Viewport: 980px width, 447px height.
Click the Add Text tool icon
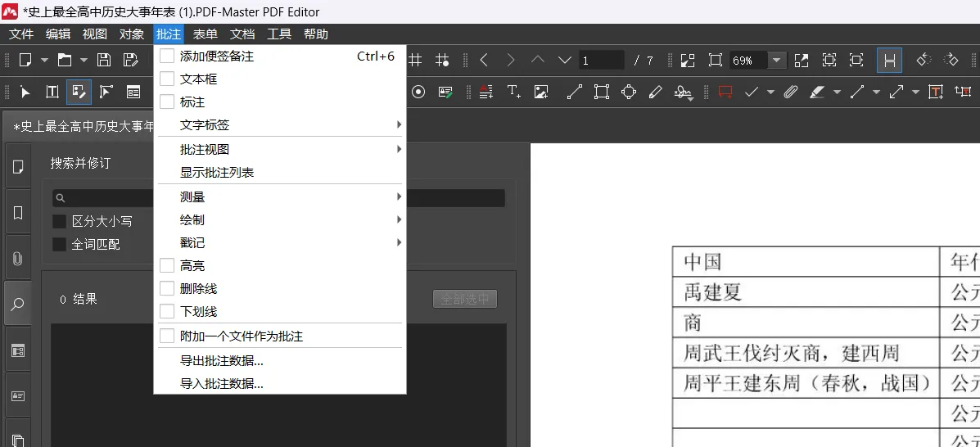[514, 92]
